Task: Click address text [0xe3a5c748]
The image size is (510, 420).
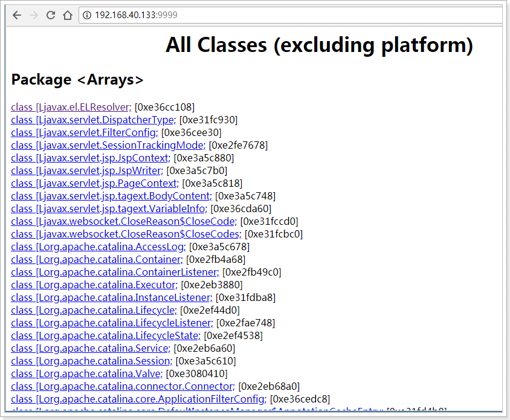Action: coord(245,196)
